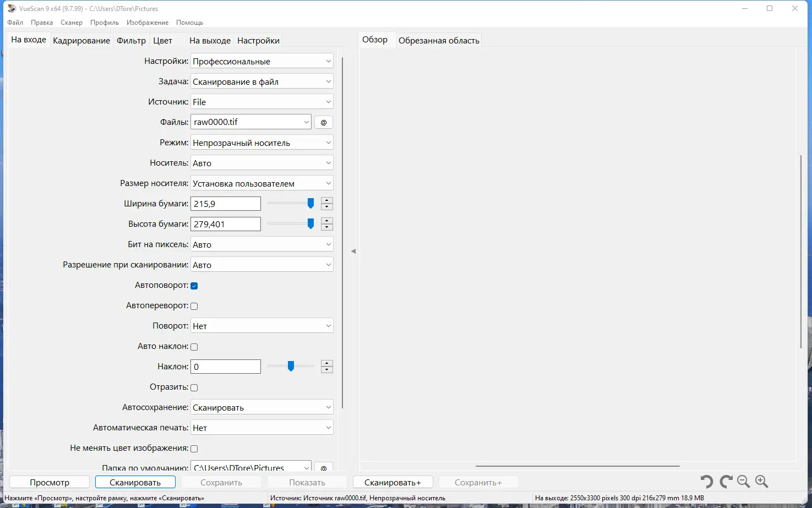Click the preview area vertical scrollbar

pos(801,252)
